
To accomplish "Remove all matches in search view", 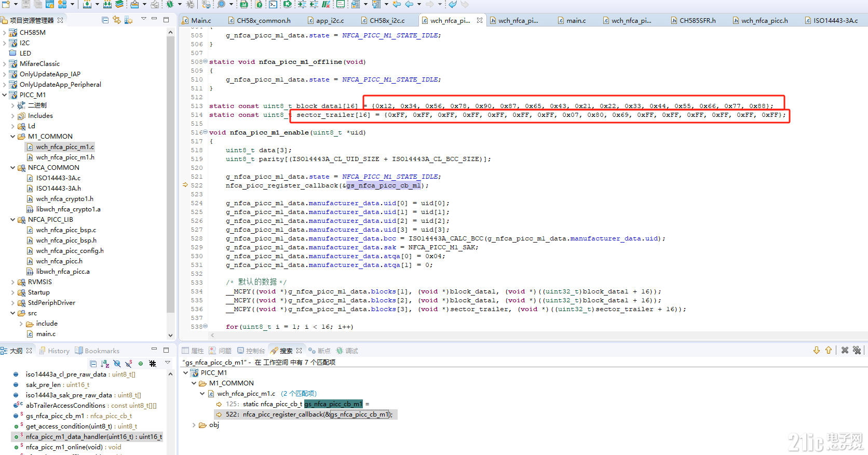I will (857, 350).
